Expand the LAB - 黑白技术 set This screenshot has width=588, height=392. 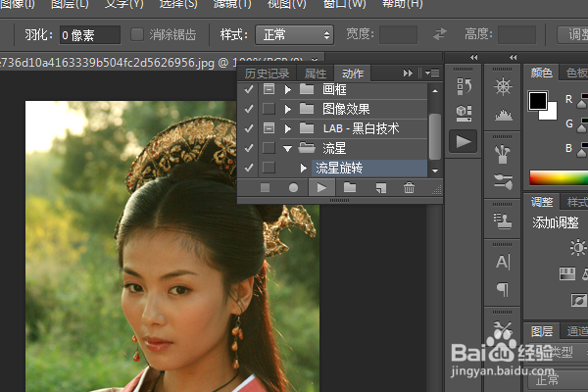click(x=287, y=128)
